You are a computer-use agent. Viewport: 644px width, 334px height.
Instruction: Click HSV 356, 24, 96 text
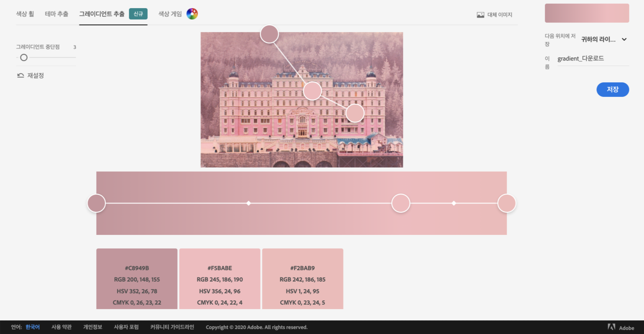[220, 291]
